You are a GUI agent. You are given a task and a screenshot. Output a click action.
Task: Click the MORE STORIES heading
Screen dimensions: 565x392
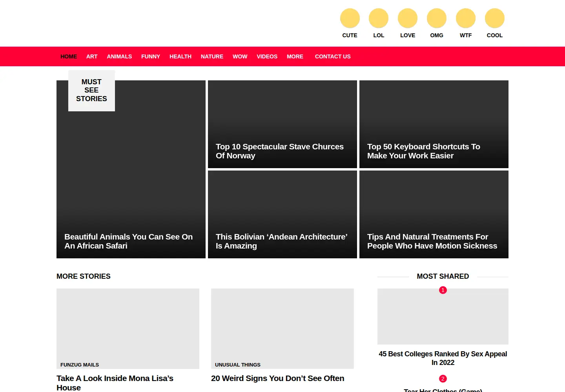pos(84,276)
